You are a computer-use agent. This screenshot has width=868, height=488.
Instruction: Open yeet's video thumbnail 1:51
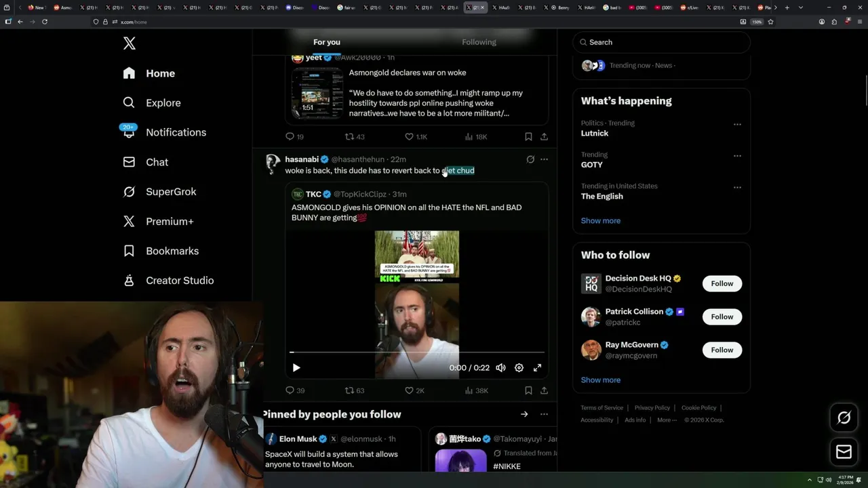coord(317,93)
